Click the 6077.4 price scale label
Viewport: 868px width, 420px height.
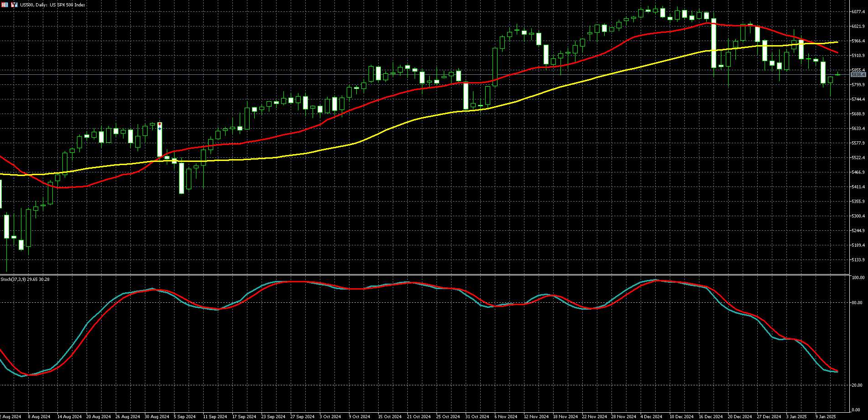pyautogui.click(x=858, y=12)
